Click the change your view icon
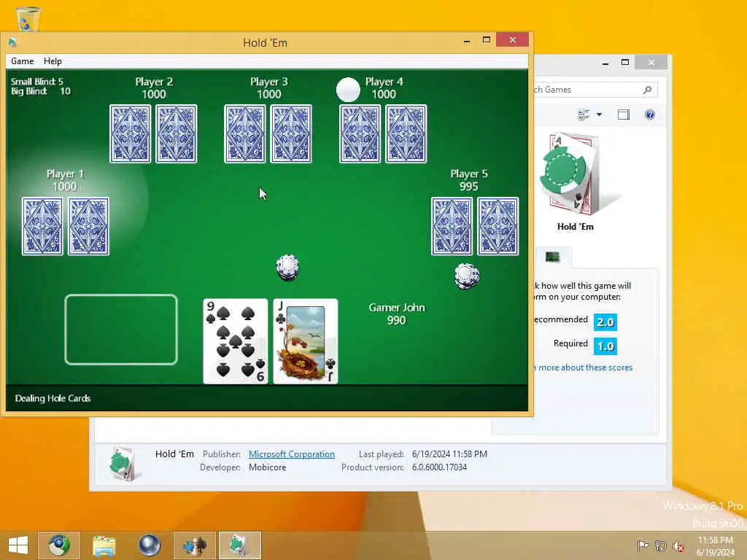 tap(584, 114)
